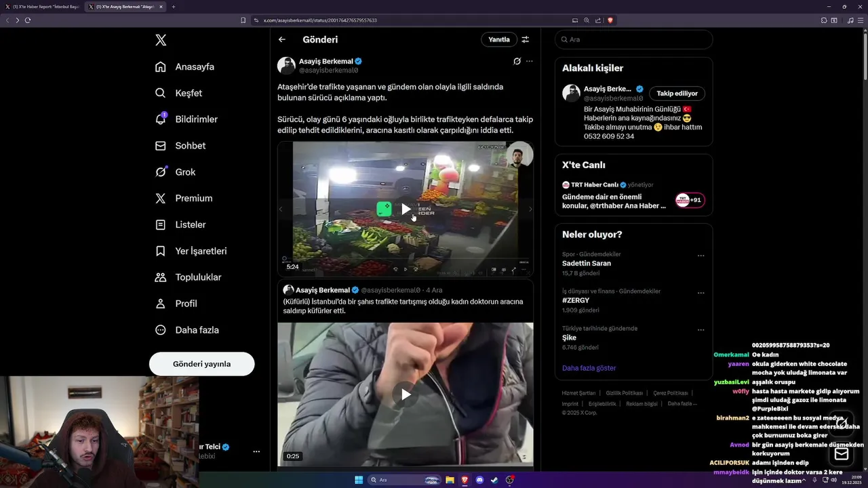Click the Windows taskbar Ara search box
Screen dimensions: 868x488
(x=405, y=480)
